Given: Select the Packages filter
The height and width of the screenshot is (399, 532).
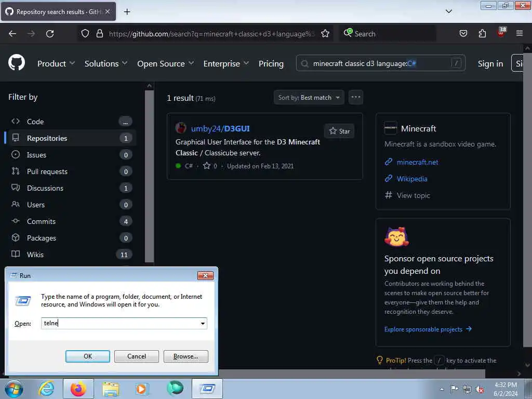Looking at the screenshot, I should [71, 238].
